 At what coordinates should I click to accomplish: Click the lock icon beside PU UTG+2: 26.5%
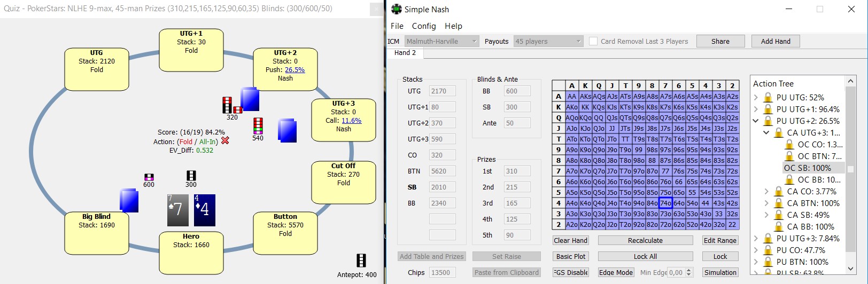(768, 121)
